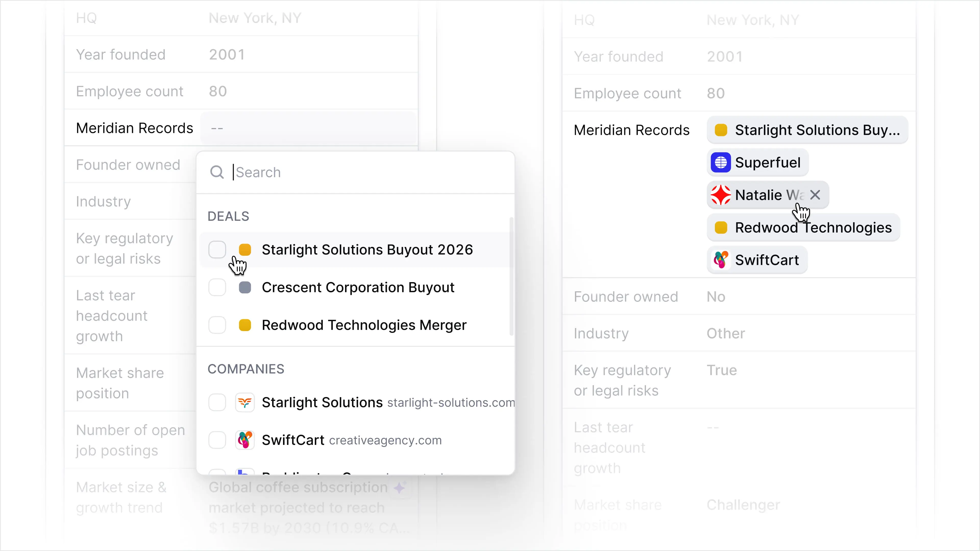Image resolution: width=980 pixels, height=551 pixels.
Task: Click the gray Crescent Corporation Buyout swatch
Action: click(245, 287)
